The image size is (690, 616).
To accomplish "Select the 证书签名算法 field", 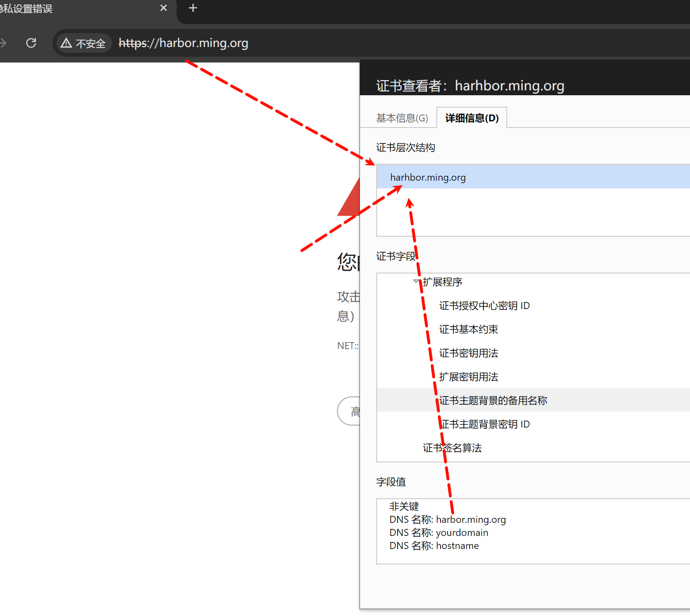I will click(452, 448).
